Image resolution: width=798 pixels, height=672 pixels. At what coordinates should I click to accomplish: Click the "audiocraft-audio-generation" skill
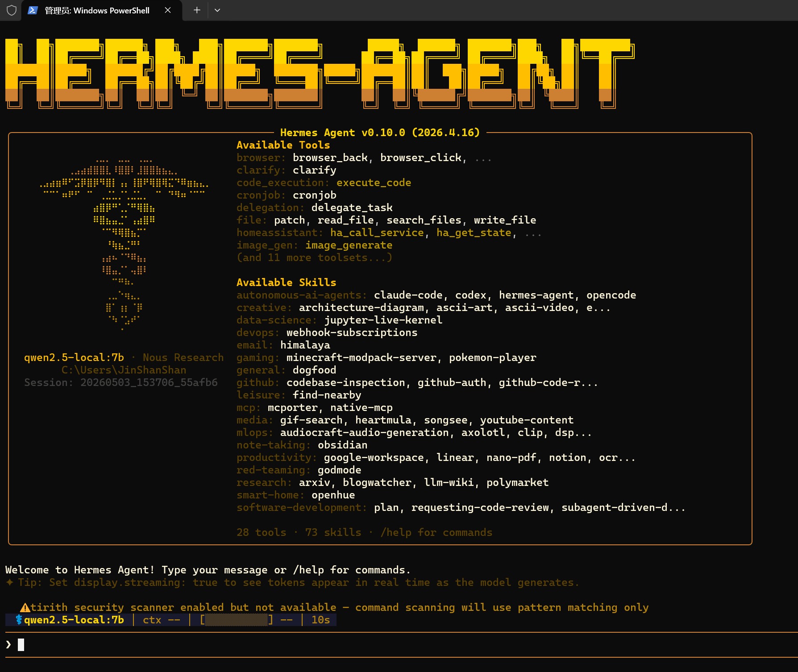tap(365, 432)
